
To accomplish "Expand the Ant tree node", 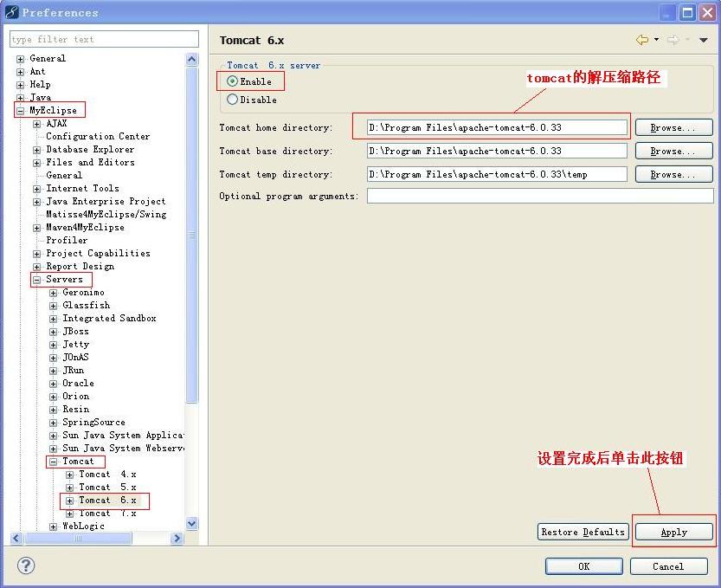I will click(x=20, y=72).
